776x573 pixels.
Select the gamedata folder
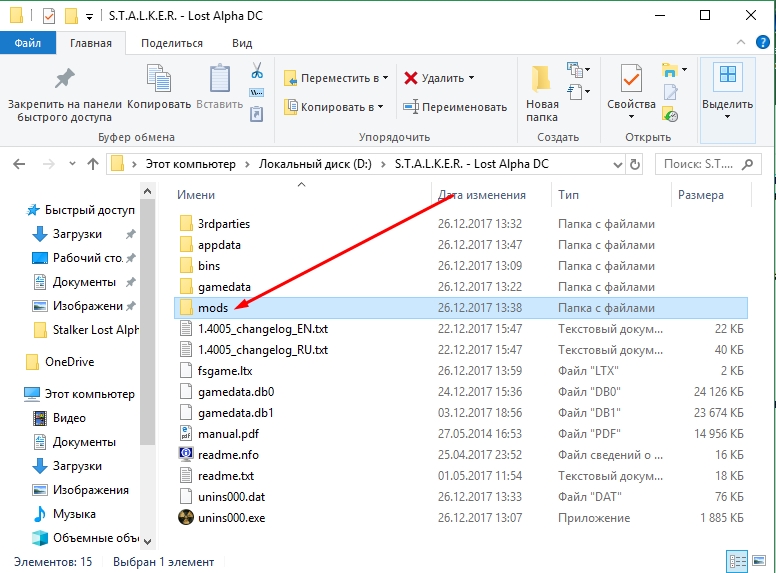click(x=214, y=287)
